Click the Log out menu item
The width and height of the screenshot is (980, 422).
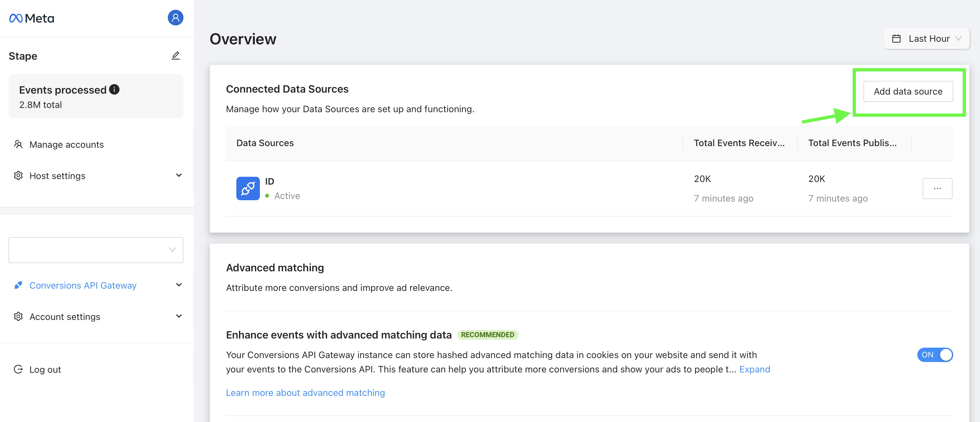(44, 369)
